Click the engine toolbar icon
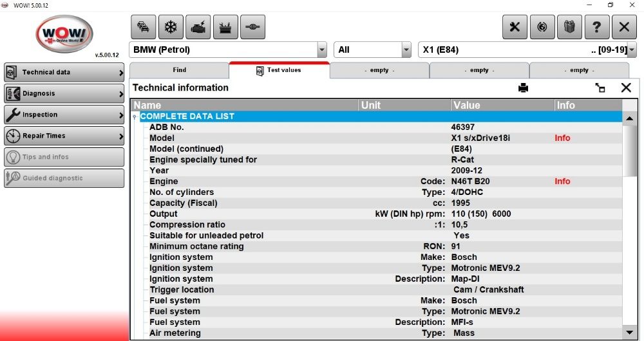The width and height of the screenshot is (644, 341). [198, 27]
